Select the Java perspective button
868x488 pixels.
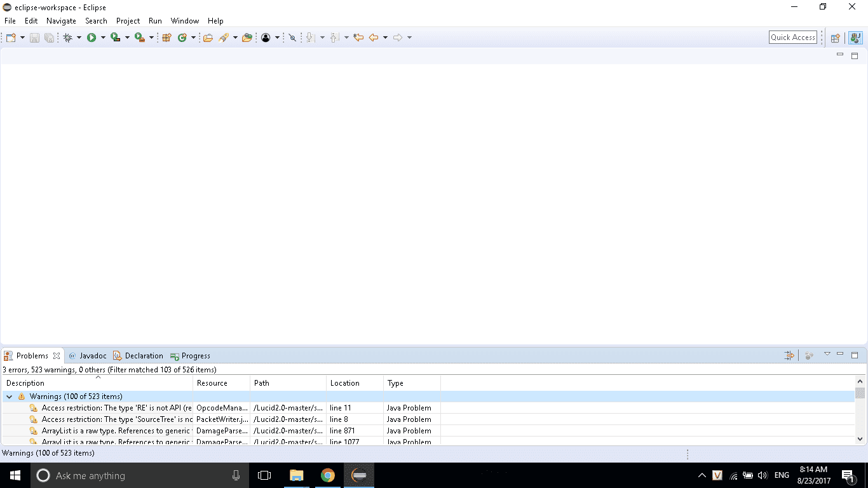point(855,37)
